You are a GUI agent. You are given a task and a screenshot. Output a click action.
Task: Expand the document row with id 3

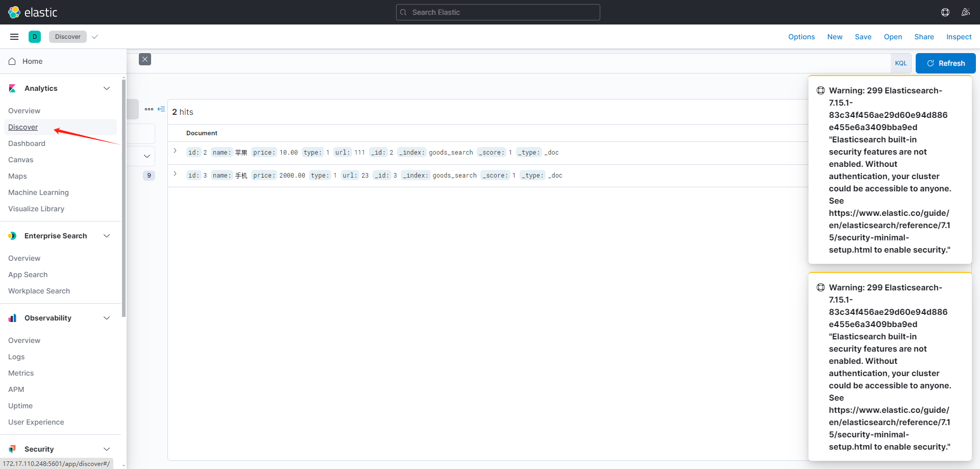[175, 174]
